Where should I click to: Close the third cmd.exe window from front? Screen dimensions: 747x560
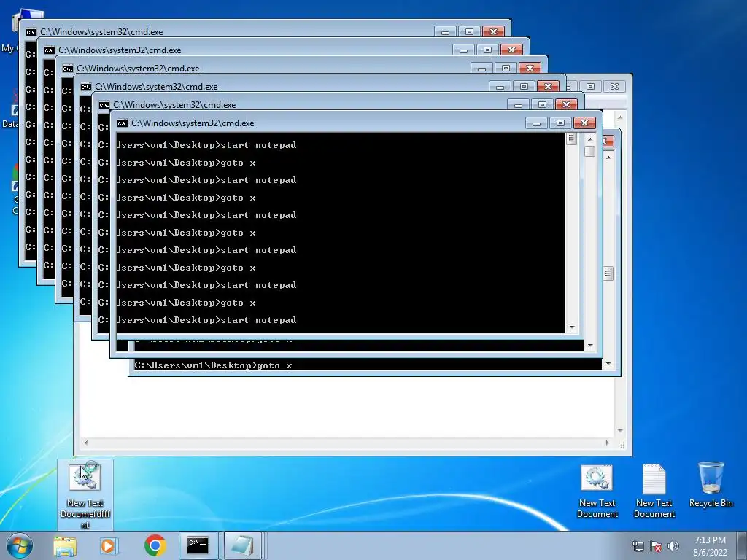(x=548, y=86)
